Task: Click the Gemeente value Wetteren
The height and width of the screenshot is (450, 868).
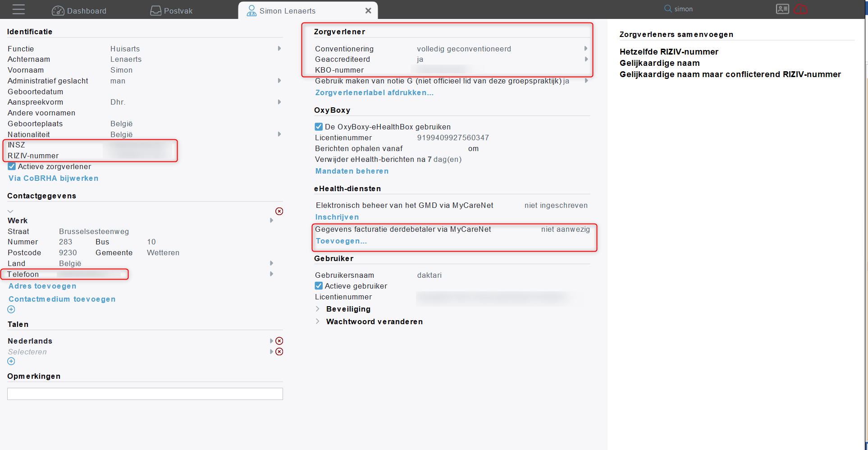Action: tap(163, 253)
